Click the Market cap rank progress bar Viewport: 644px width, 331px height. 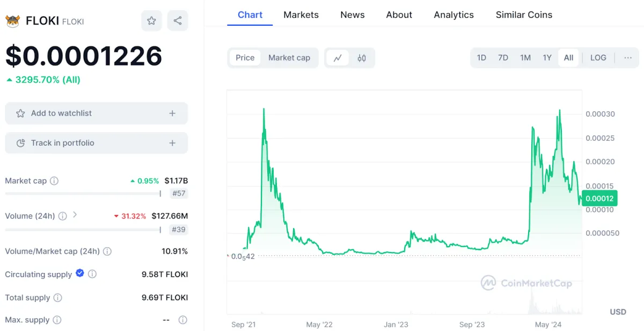pos(83,193)
